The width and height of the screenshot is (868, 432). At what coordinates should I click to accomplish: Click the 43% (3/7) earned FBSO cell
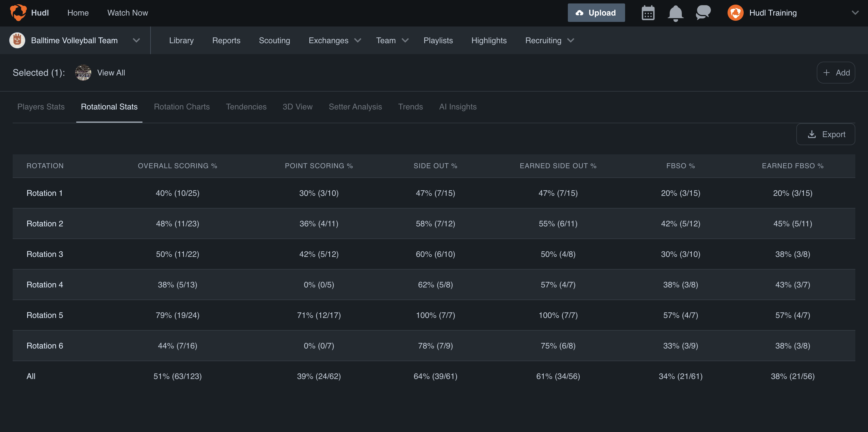click(793, 285)
